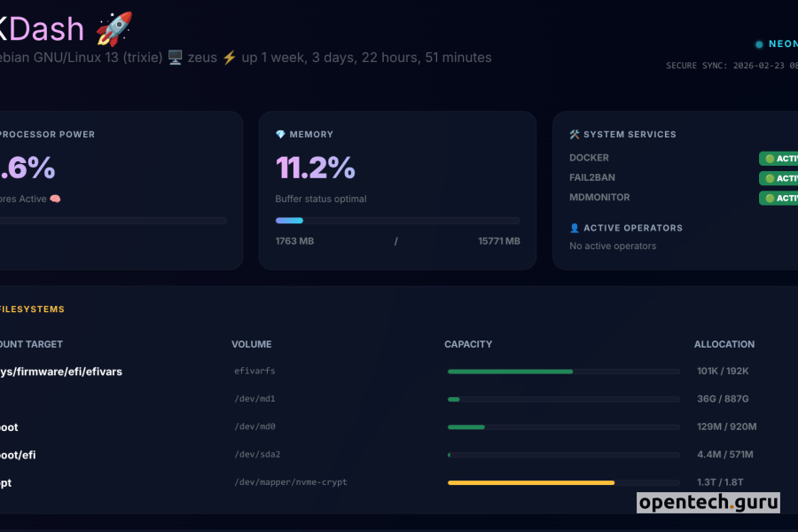Click the brain icon under Processor Power

click(55, 199)
